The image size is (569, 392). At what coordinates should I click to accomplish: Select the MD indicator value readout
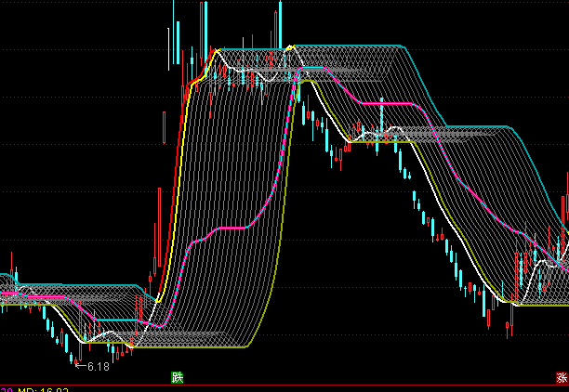click(x=42, y=390)
